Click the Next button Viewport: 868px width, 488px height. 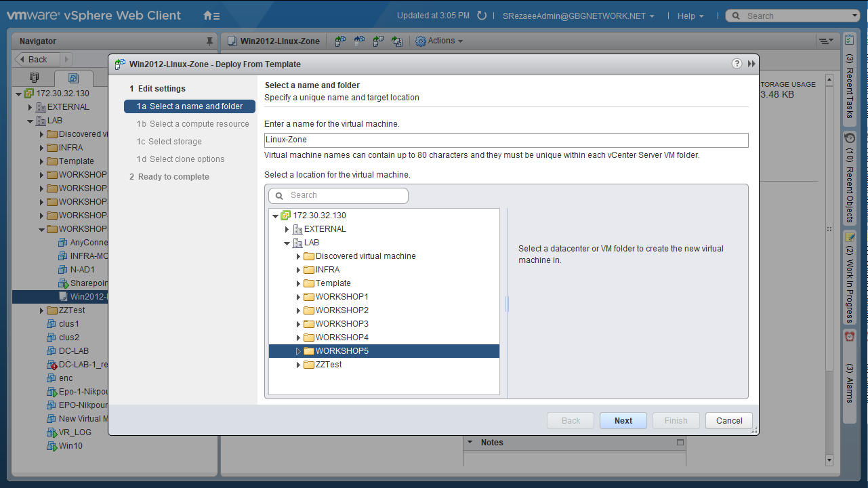pos(623,421)
